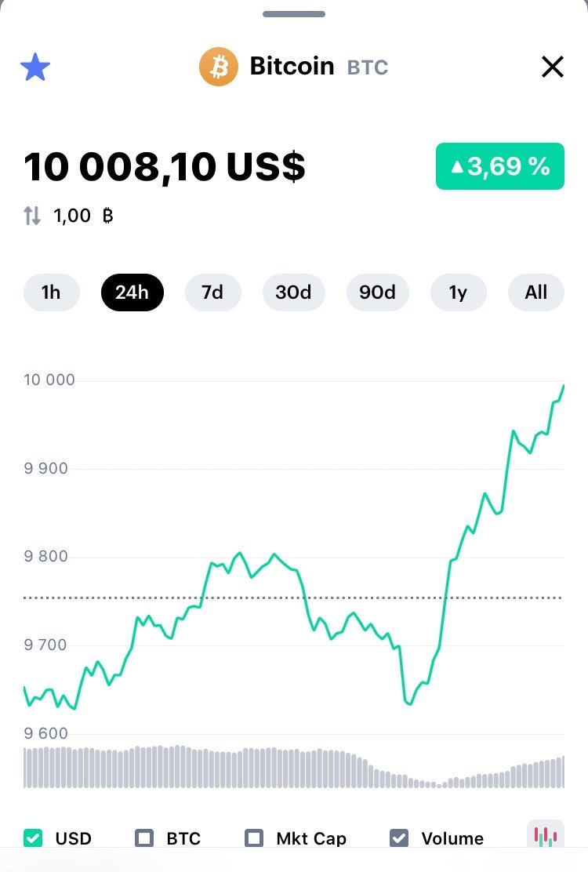Screen dimensions: 588x872
Task: Tap the 10 008,10 US$ price
Action: 165,166
